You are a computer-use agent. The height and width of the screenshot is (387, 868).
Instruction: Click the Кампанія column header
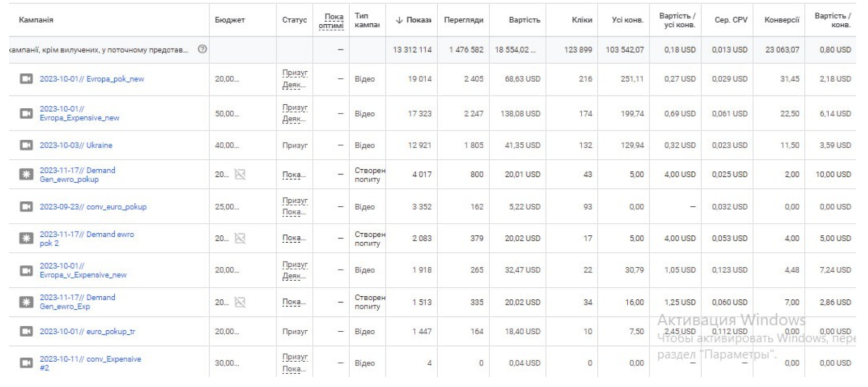point(36,20)
